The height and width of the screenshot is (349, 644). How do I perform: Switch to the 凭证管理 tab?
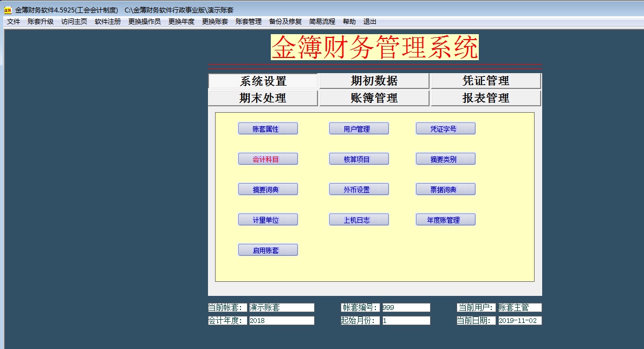pos(486,81)
